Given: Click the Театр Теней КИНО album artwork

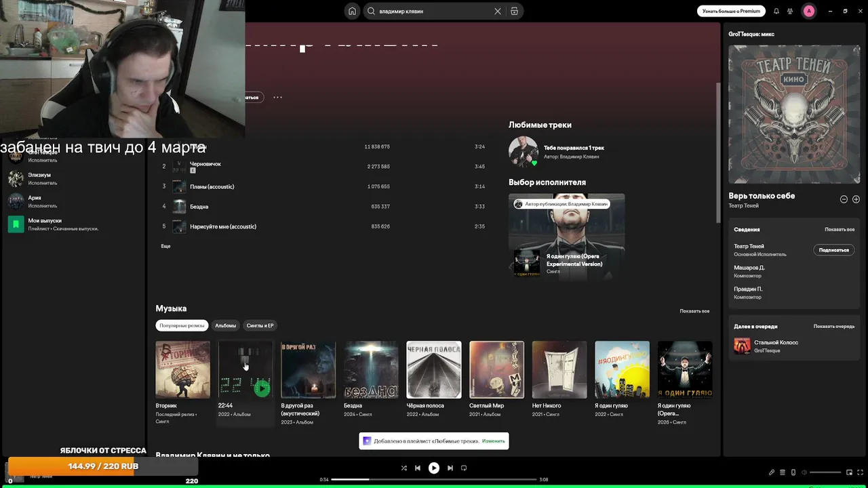Looking at the screenshot, I should [x=794, y=115].
